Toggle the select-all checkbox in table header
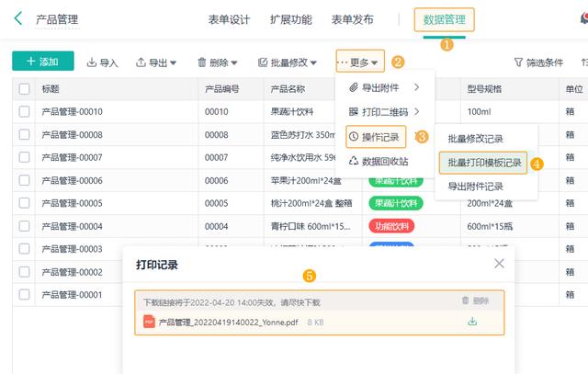The width and height of the screenshot is (588, 374). (x=25, y=89)
